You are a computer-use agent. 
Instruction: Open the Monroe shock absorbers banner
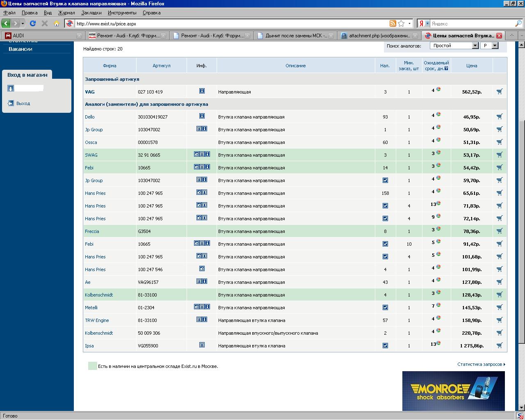(454, 391)
